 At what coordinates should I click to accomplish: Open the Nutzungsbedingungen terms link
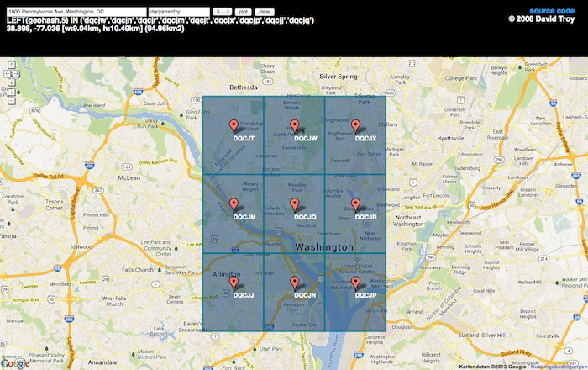point(559,367)
